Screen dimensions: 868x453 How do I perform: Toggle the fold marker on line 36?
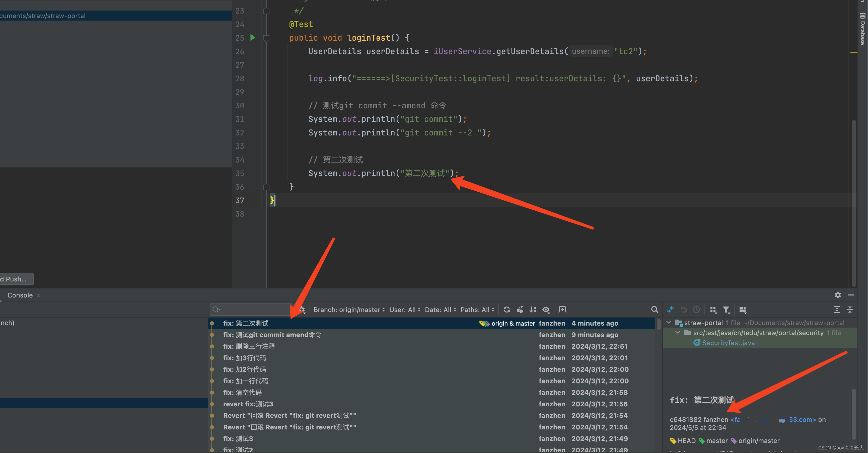[266, 187]
